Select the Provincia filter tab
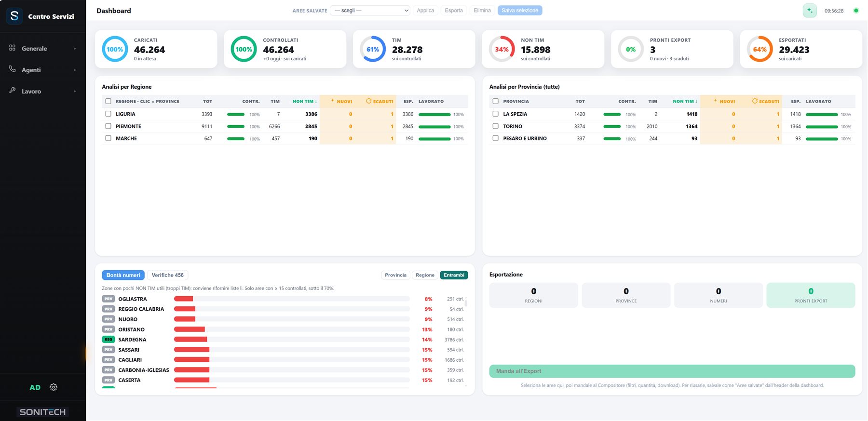Viewport: 868px width, 421px height. pos(395,275)
